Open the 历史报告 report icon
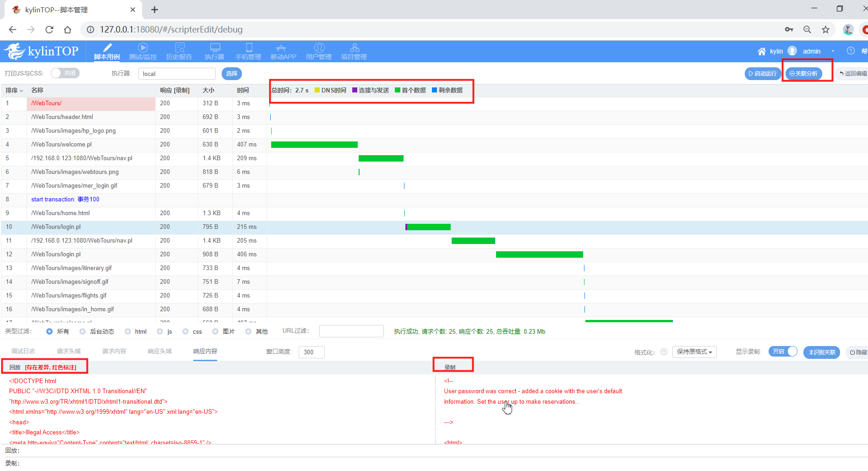Viewport: 868px width, 471px height. pyautogui.click(x=180, y=48)
